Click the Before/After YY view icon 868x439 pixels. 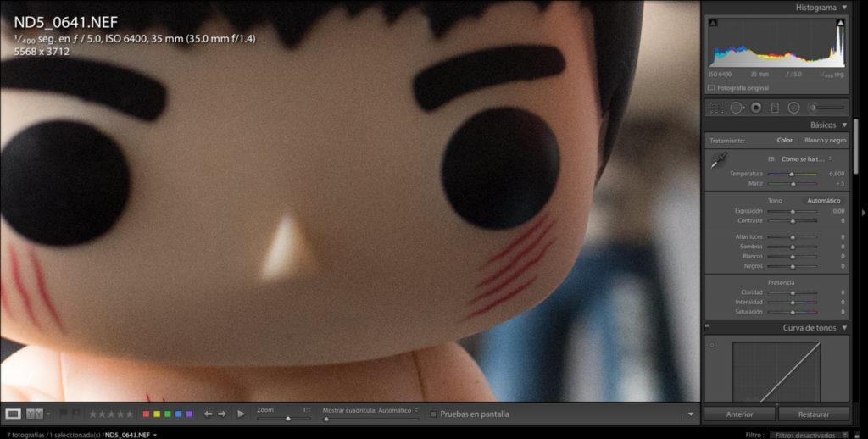34,414
